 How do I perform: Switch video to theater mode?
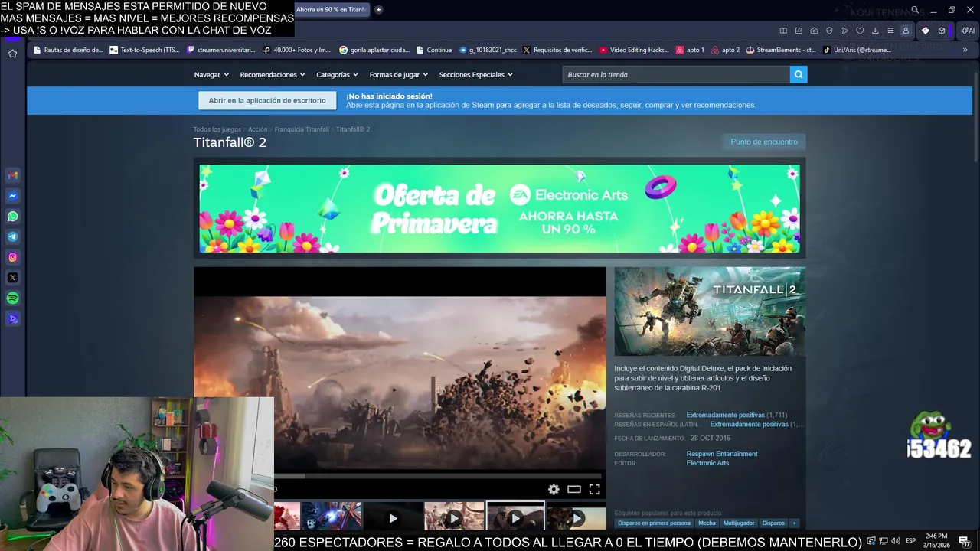[574, 489]
